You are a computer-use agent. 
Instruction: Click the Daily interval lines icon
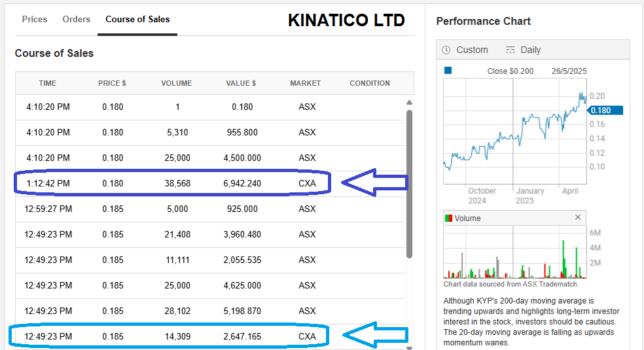point(510,50)
